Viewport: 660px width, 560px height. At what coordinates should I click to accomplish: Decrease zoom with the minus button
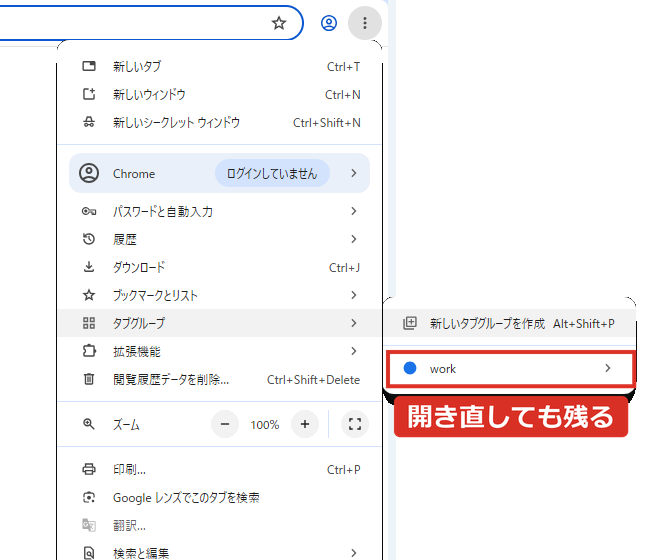point(225,424)
